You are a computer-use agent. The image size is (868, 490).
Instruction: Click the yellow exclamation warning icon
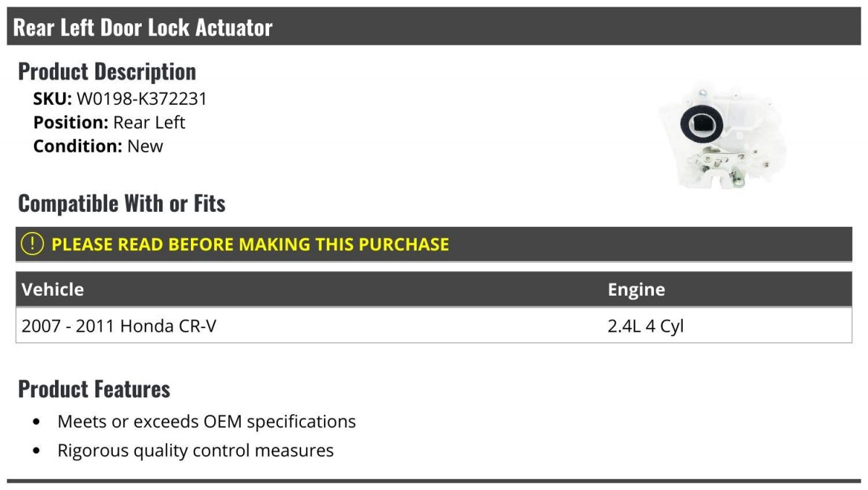(x=32, y=244)
